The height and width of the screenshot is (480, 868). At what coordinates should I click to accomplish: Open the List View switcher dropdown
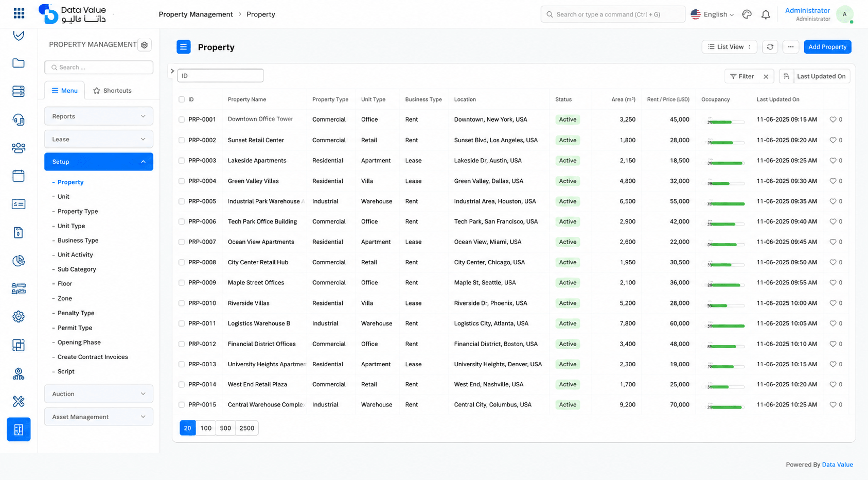tap(729, 47)
